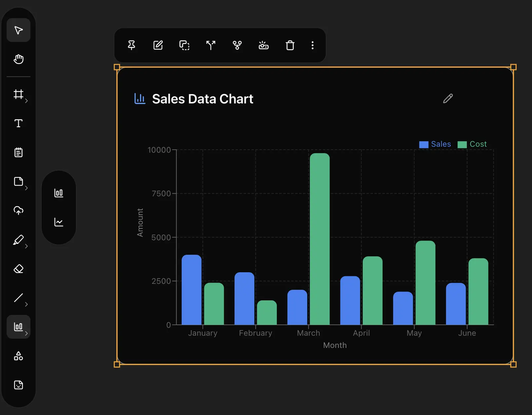The height and width of the screenshot is (415, 532).
Task: Open the shapes tool
Action: [19, 356]
